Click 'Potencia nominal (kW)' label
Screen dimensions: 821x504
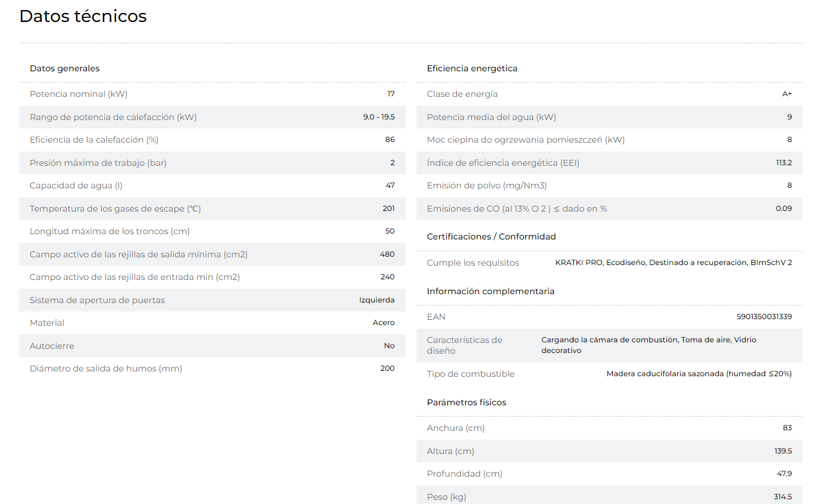[79, 94]
